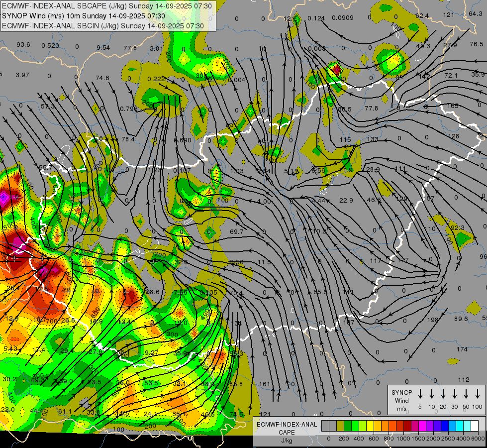Click the pure blue CAPE swatch before 2500
487x448 pixels.
pos(444,426)
